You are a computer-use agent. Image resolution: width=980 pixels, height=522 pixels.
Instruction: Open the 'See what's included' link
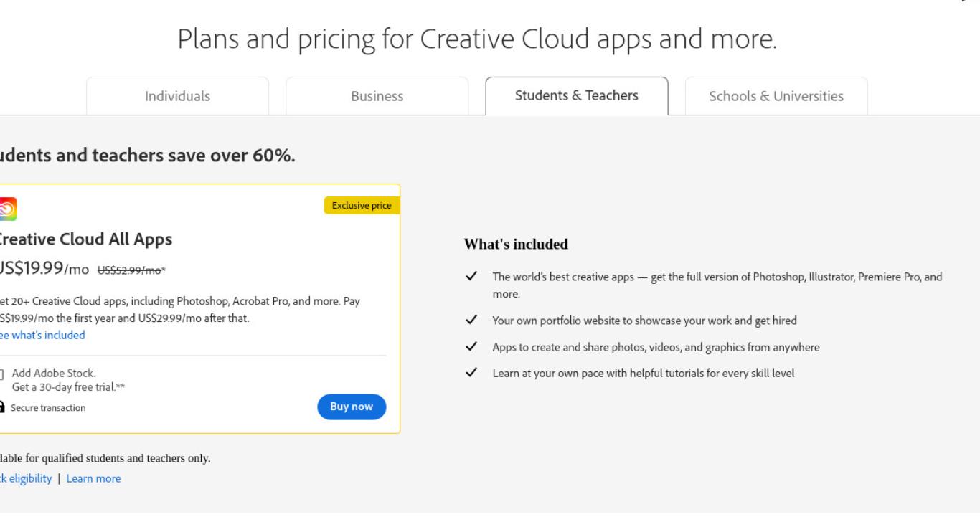[x=42, y=335]
